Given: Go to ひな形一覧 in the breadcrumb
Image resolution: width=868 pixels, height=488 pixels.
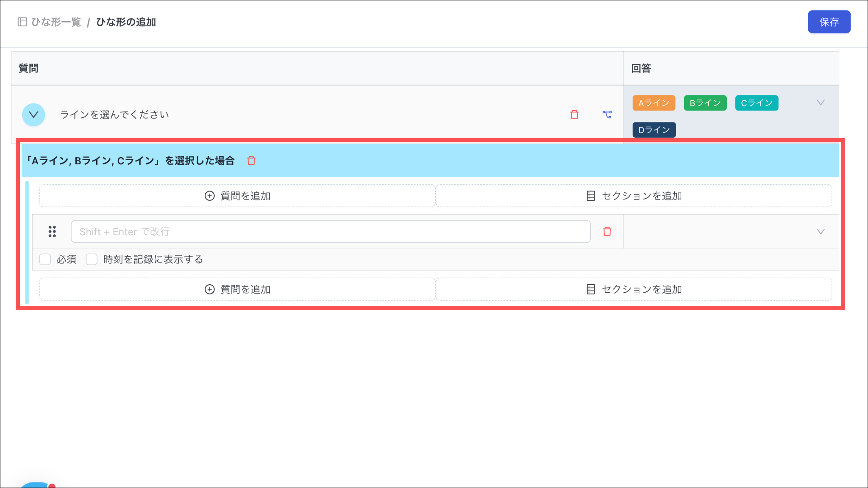Looking at the screenshot, I should click(56, 22).
